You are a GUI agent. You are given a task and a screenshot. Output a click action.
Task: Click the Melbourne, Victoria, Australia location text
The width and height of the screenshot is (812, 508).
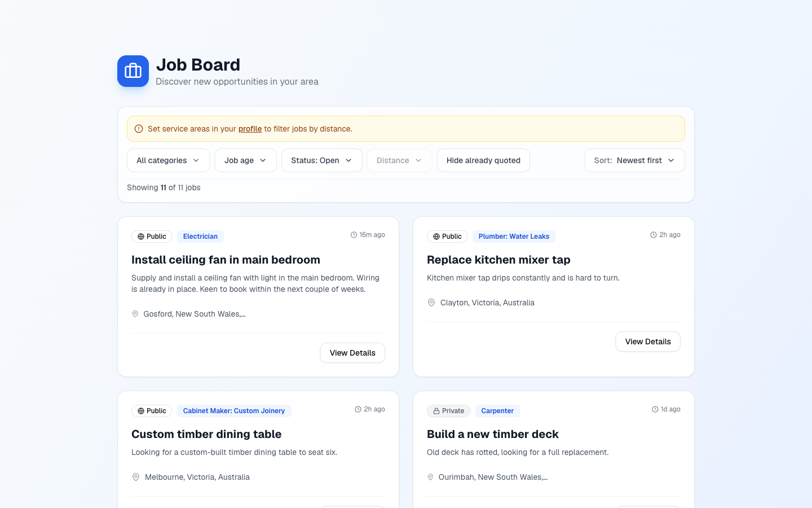[197, 477]
